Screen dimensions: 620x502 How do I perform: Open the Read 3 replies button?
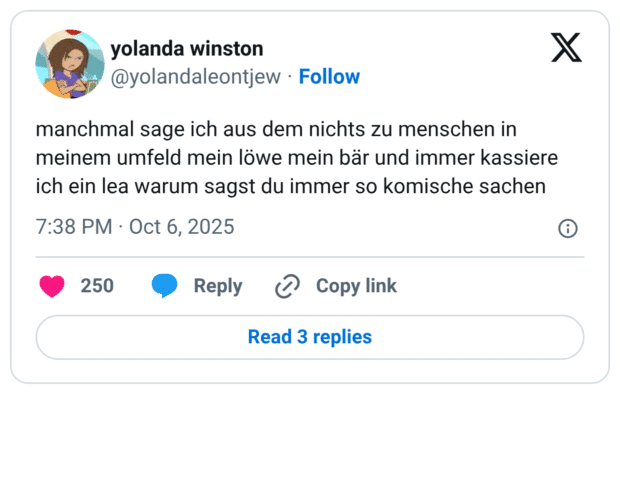[x=309, y=337]
